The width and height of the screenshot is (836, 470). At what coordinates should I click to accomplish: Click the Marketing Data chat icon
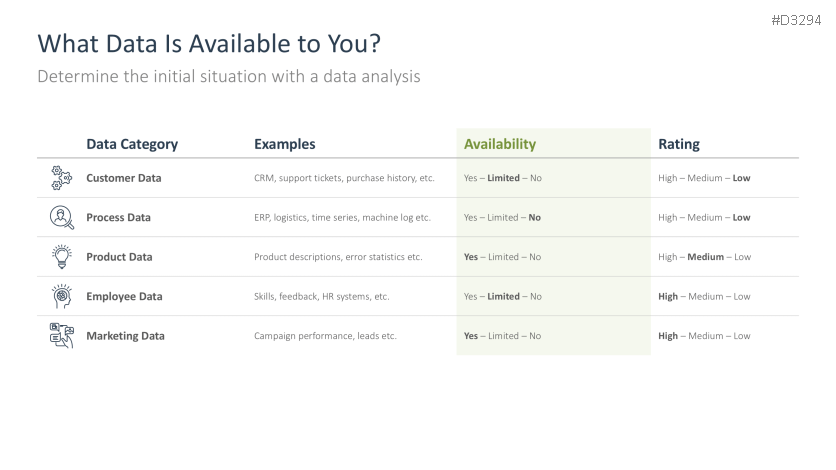click(61, 336)
